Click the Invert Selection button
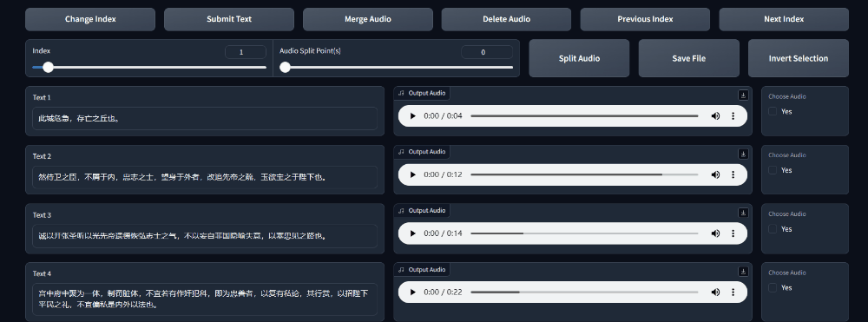 (799, 58)
